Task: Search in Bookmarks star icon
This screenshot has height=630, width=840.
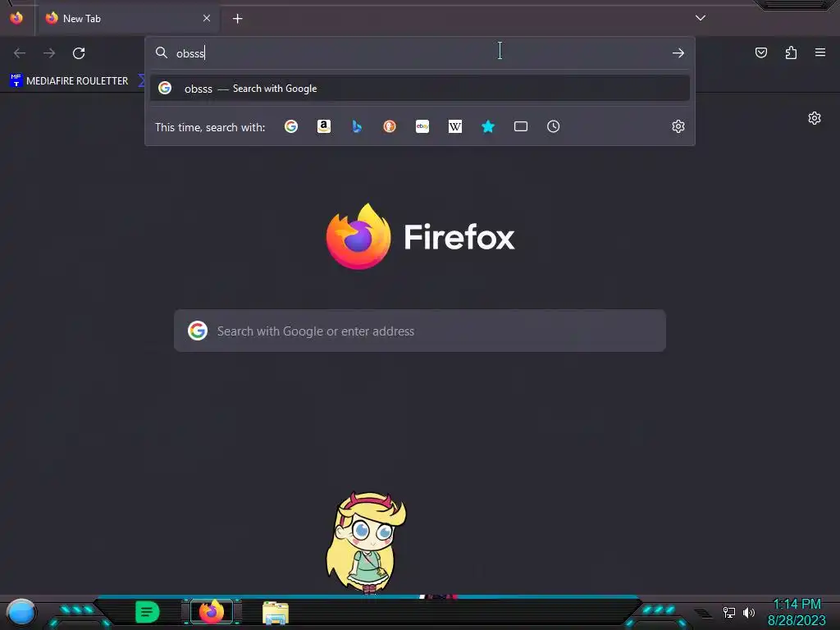Action: pos(488,126)
